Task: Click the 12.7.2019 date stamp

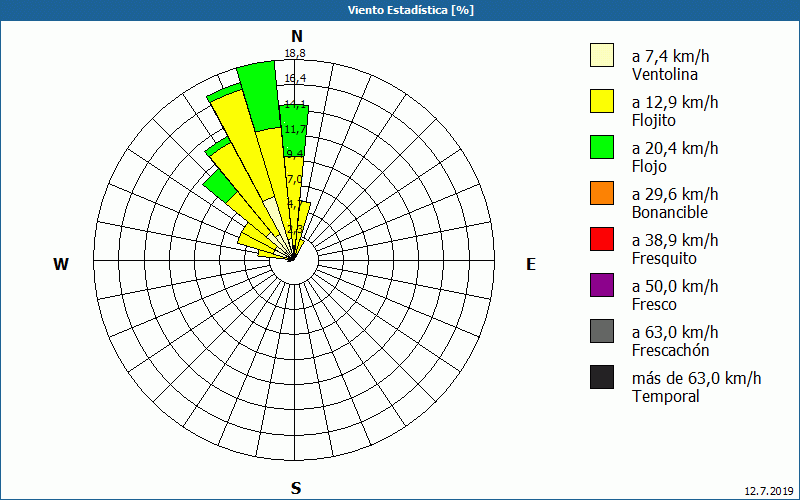Action: 769,491
